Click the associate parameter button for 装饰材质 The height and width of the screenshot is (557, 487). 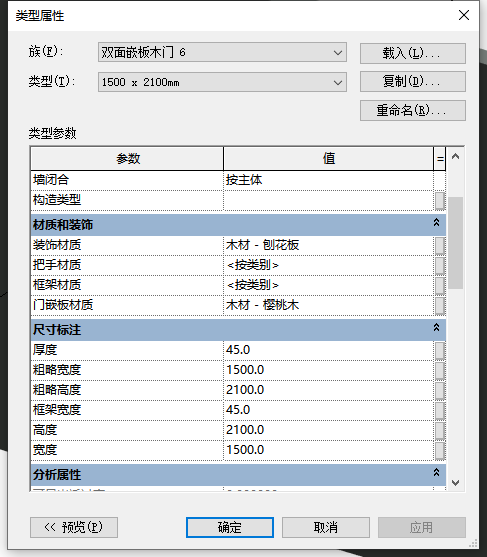pyautogui.click(x=440, y=245)
